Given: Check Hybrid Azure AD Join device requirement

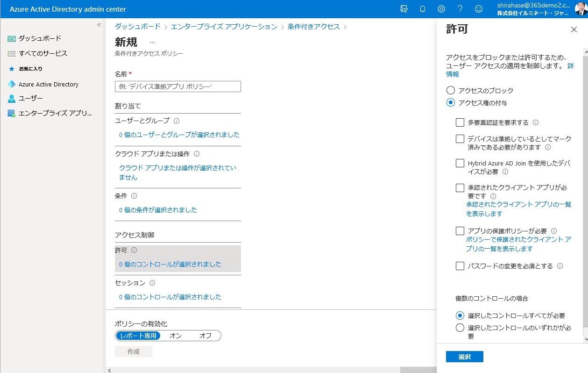Looking at the screenshot, I should point(460,164).
